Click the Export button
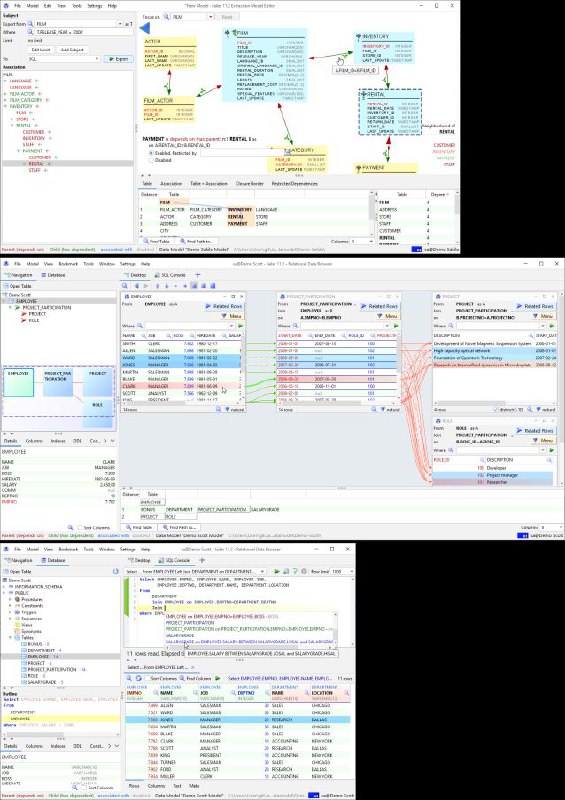Viewport: 565px width, 800px height. pyautogui.click(x=118, y=59)
